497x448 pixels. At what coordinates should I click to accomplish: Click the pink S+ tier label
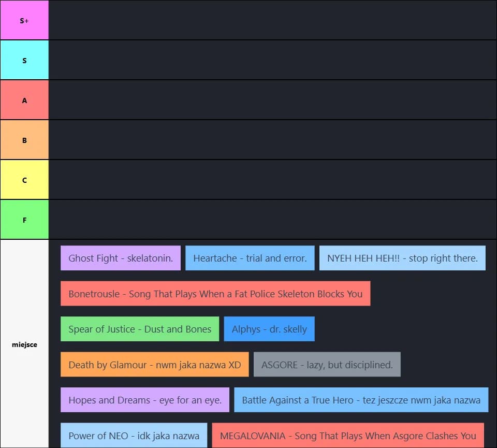[24, 20]
